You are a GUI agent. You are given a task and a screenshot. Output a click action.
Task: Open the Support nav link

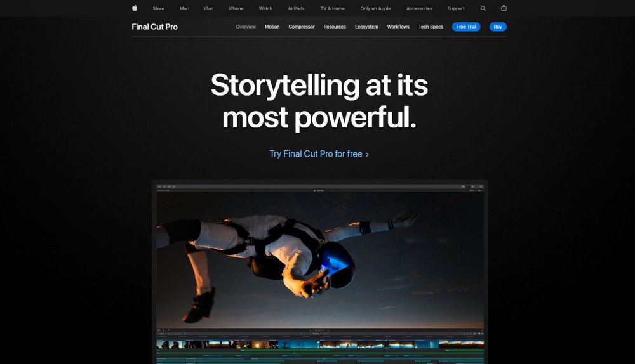456,8
